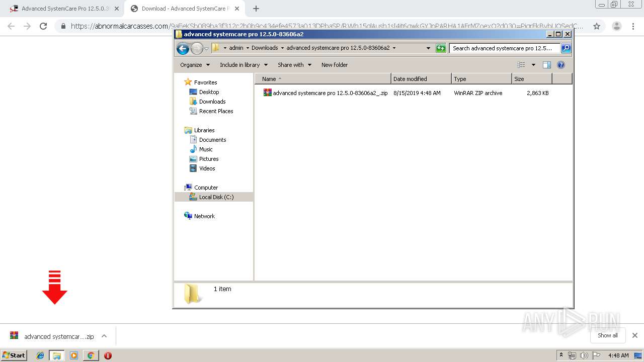The image size is (644, 362).
Task: Sort by Size column header
Action: pos(532,79)
